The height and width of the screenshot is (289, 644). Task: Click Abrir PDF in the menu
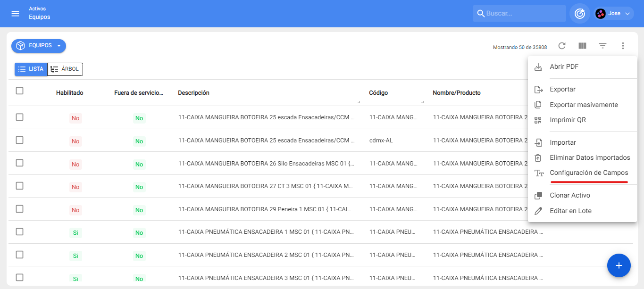[x=564, y=67]
